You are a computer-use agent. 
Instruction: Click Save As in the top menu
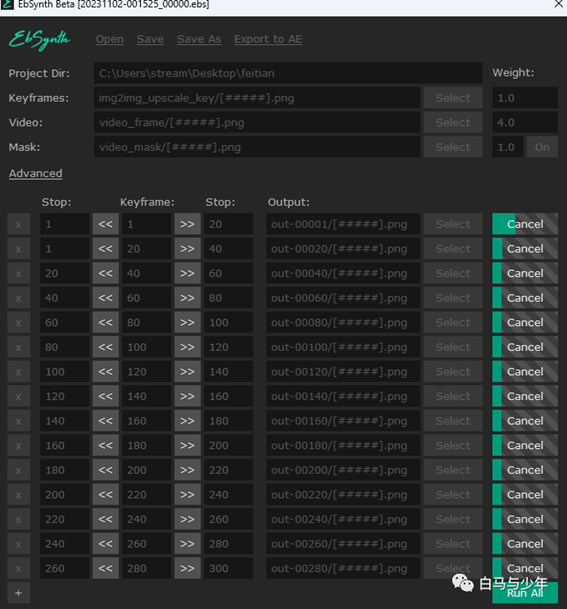tap(199, 39)
